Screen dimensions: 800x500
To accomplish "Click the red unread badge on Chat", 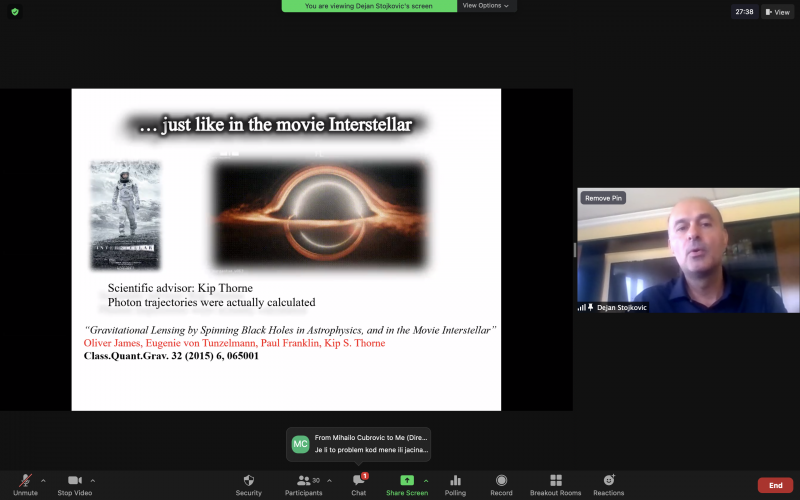I will pos(365,476).
